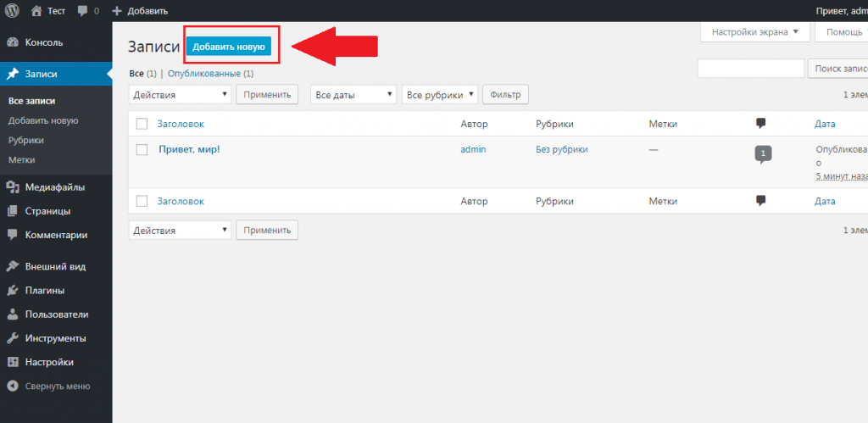The width and height of the screenshot is (868, 423).
Task: Open the WordPress logo menu
Action: pyautogui.click(x=12, y=10)
